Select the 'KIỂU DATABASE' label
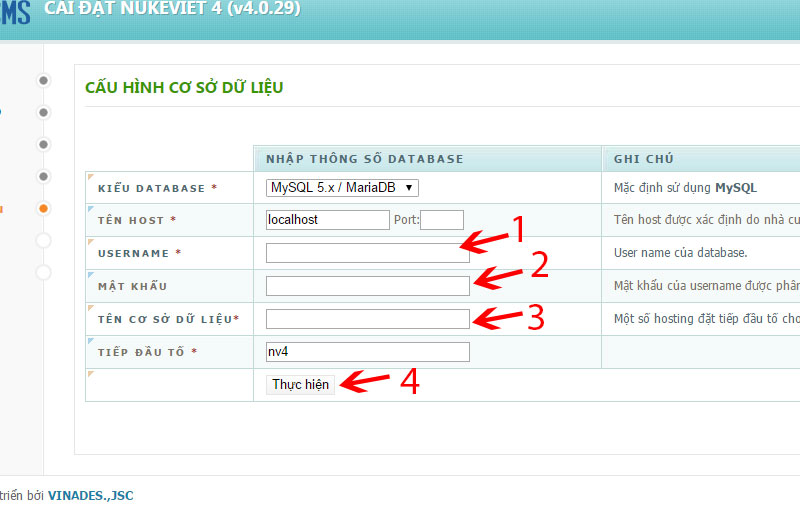The width and height of the screenshot is (800, 505). click(x=158, y=188)
